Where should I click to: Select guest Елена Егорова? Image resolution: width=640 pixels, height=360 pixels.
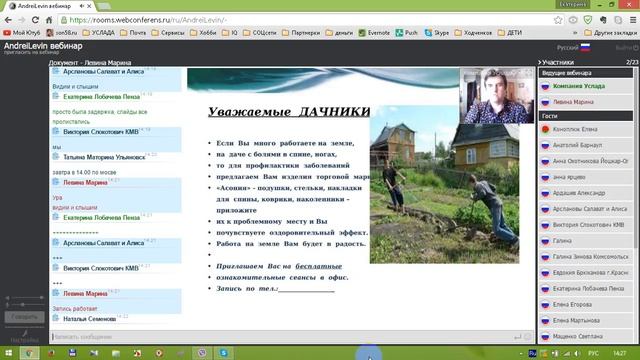point(585,304)
